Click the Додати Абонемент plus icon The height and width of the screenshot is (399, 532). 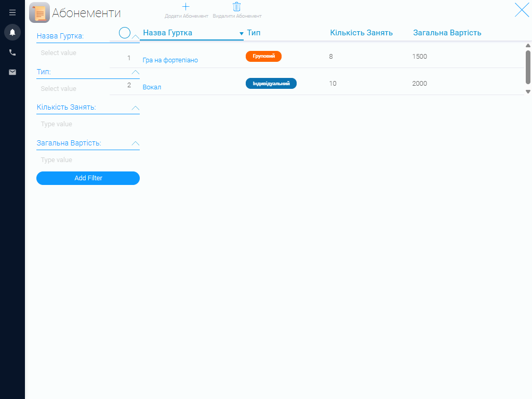185,7
